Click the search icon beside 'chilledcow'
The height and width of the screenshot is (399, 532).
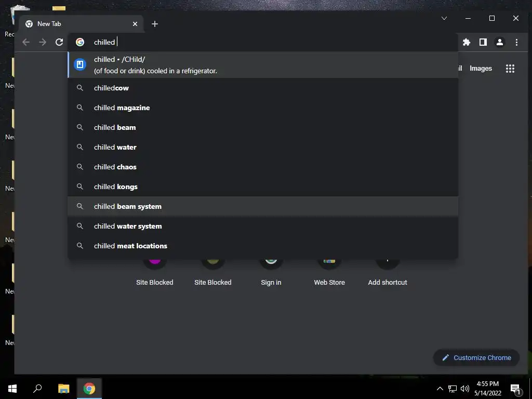tap(79, 88)
